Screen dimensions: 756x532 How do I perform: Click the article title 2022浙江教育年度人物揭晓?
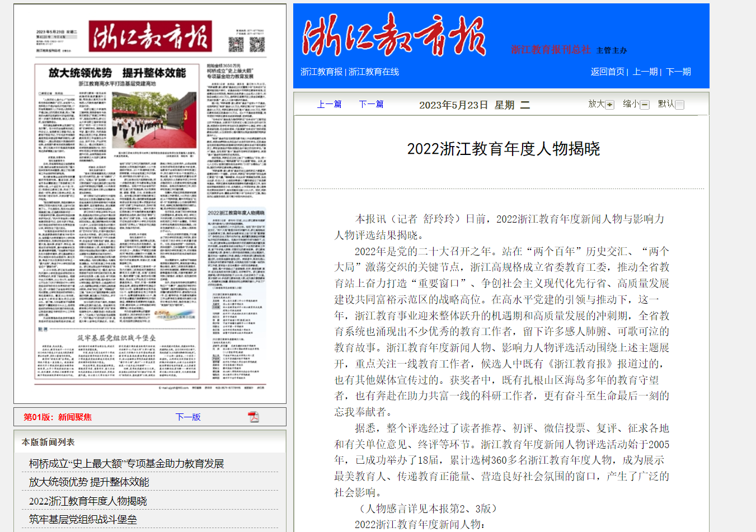tap(504, 149)
